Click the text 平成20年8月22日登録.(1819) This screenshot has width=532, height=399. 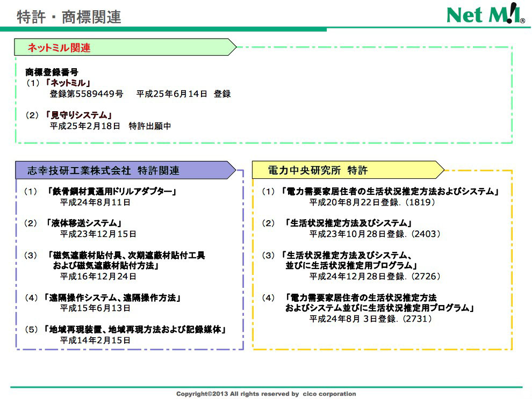click(x=372, y=202)
